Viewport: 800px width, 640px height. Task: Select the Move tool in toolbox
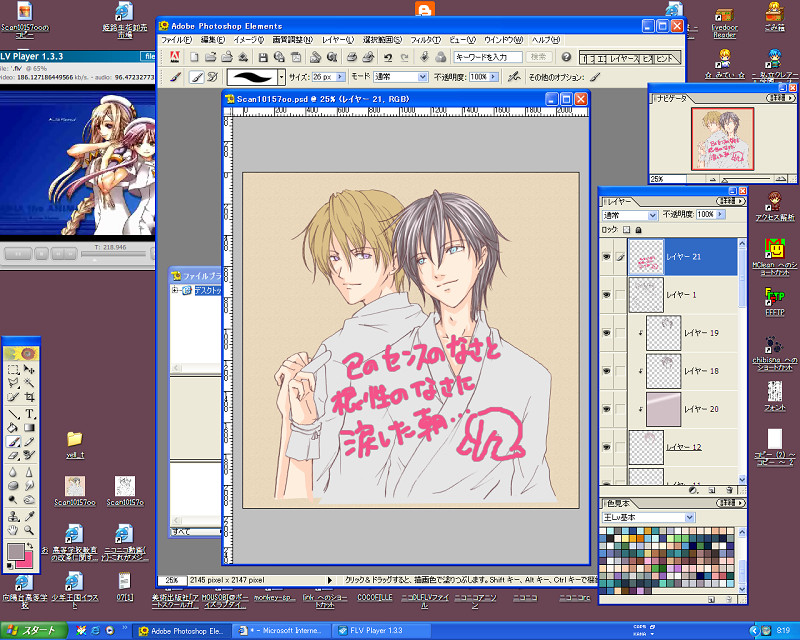pyautogui.click(x=29, y=370)
